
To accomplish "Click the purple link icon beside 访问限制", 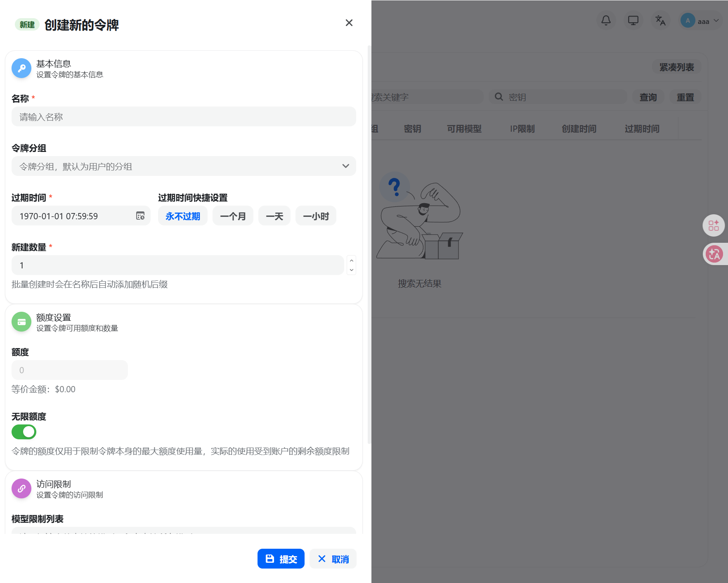I will (x=21, y=488).
